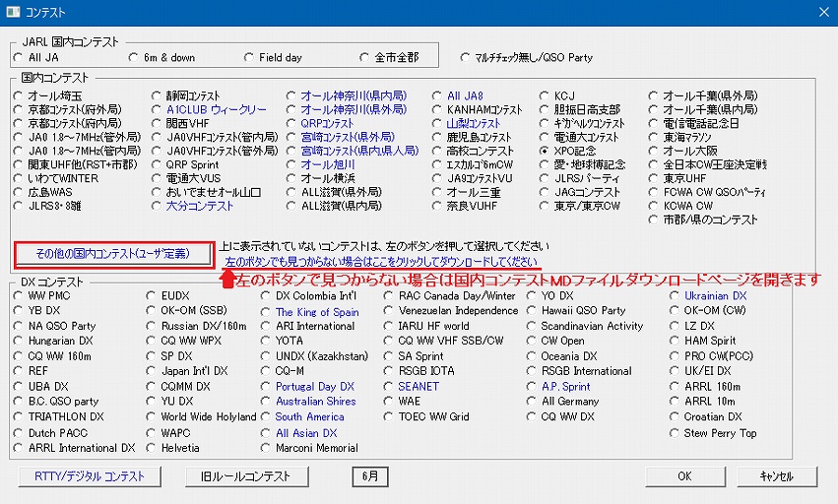Pick the Ukrainian DX contest option
838x504 pixels.
point(674,295)
